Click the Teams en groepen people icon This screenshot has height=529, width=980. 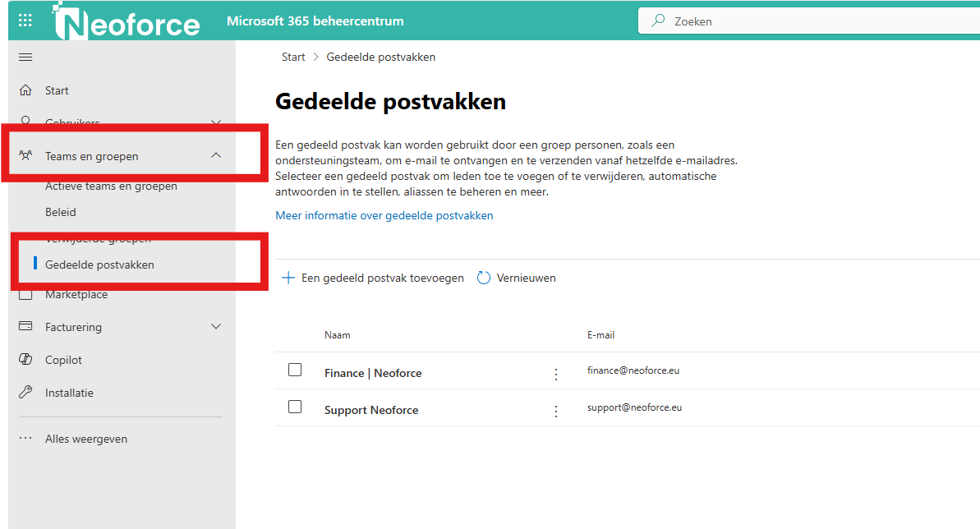pos(25,155)
